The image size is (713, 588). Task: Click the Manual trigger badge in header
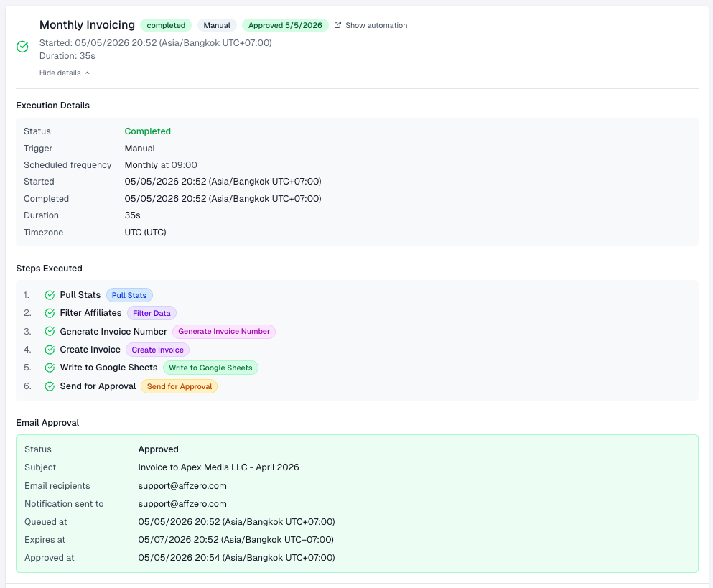tap(217, 25)
